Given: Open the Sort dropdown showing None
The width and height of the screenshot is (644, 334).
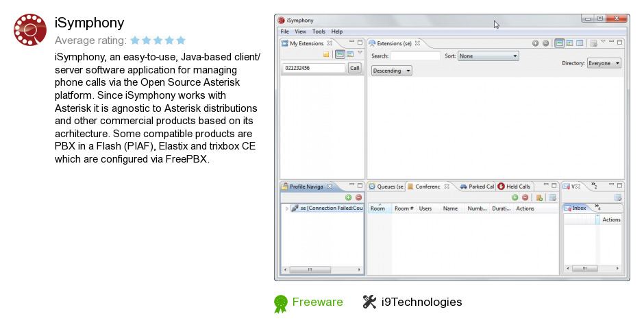Looking at the screenshot, I should 488,56.
